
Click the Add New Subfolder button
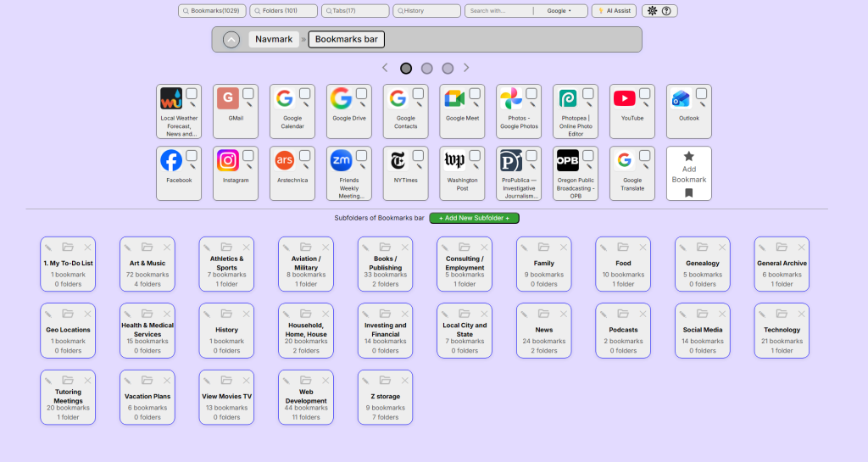tap(474, 219)
